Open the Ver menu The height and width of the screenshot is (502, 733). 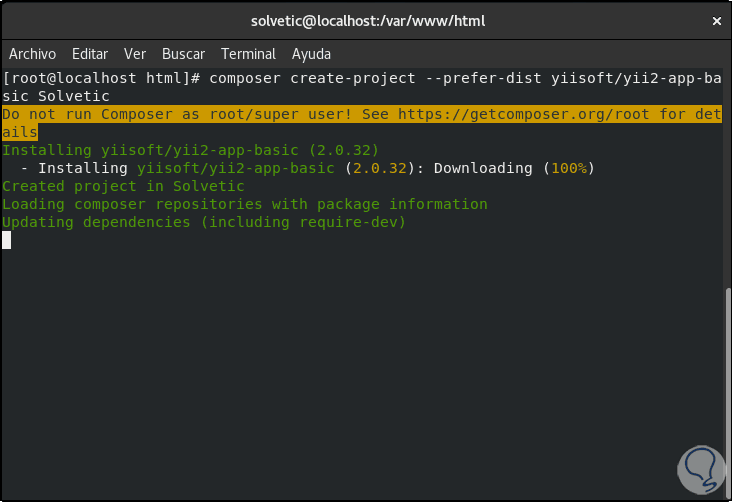click(x=135, y=54)
